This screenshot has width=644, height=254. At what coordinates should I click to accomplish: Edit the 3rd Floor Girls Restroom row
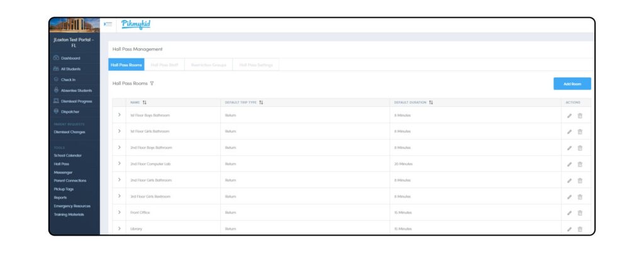pyautogui.click(x=570, y=197)
